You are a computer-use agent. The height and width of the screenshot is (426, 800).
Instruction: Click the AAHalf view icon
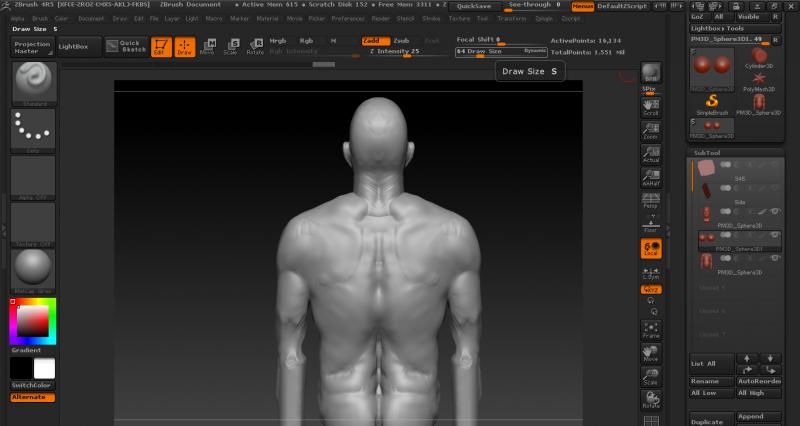pos(650,176)
